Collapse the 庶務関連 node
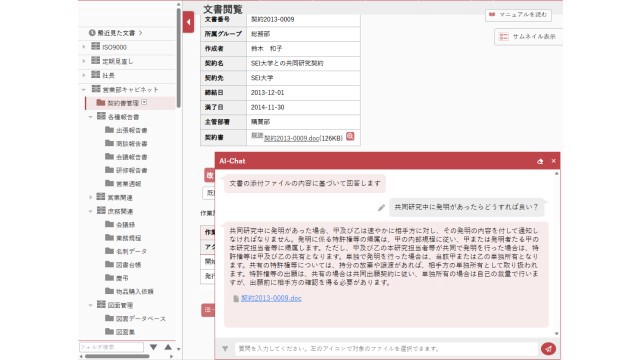The height and width of the screenshot is (360, 640). coord(91,211)
